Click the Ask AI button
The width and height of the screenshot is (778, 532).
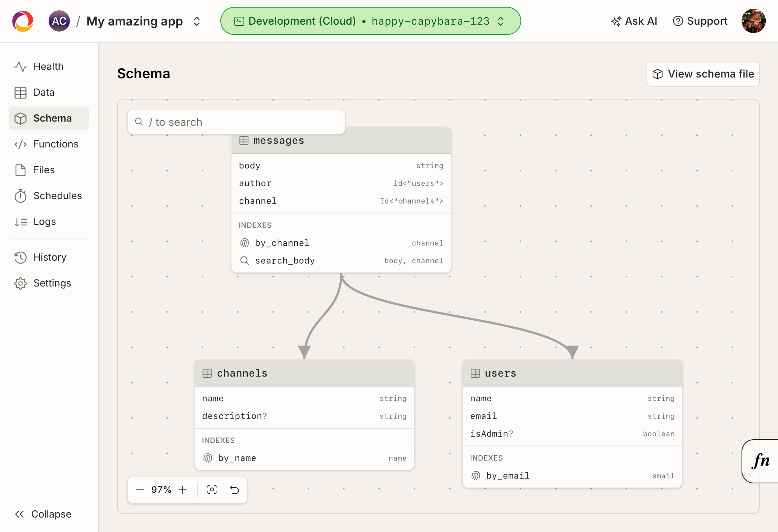tap(634, 21)
